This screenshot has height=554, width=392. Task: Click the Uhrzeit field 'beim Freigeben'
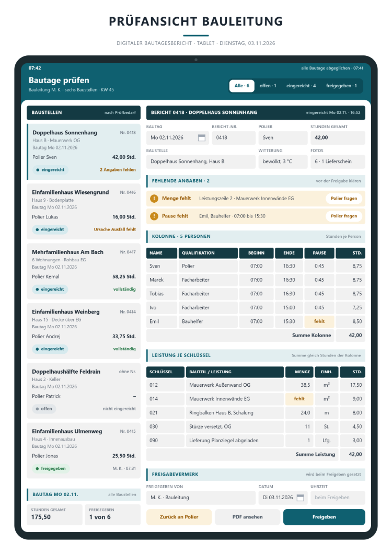point(338,498)
